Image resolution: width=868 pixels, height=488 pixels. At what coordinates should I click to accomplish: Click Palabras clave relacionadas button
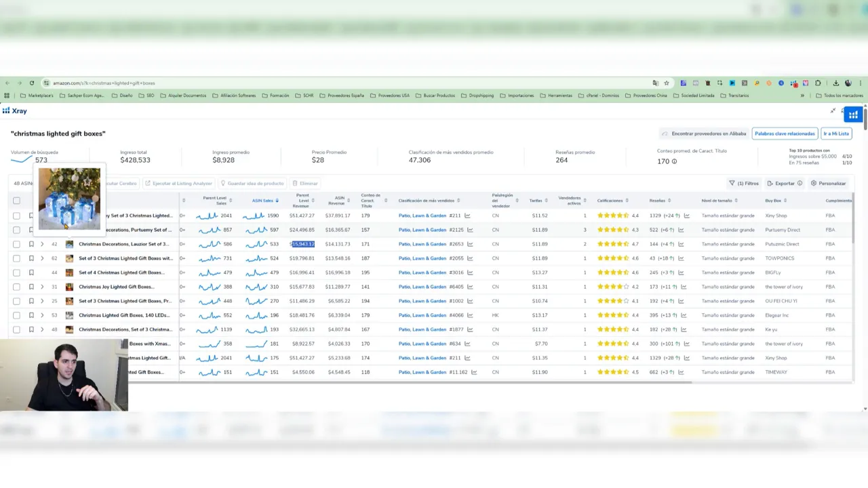coord(784,134)
